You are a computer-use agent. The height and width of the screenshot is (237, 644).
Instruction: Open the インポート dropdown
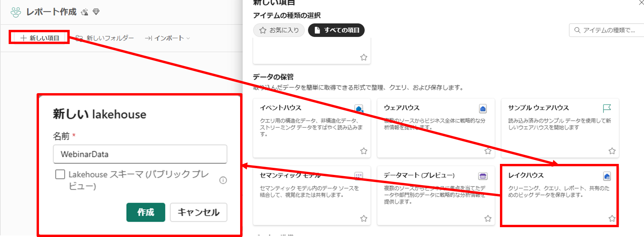point(167,38)
